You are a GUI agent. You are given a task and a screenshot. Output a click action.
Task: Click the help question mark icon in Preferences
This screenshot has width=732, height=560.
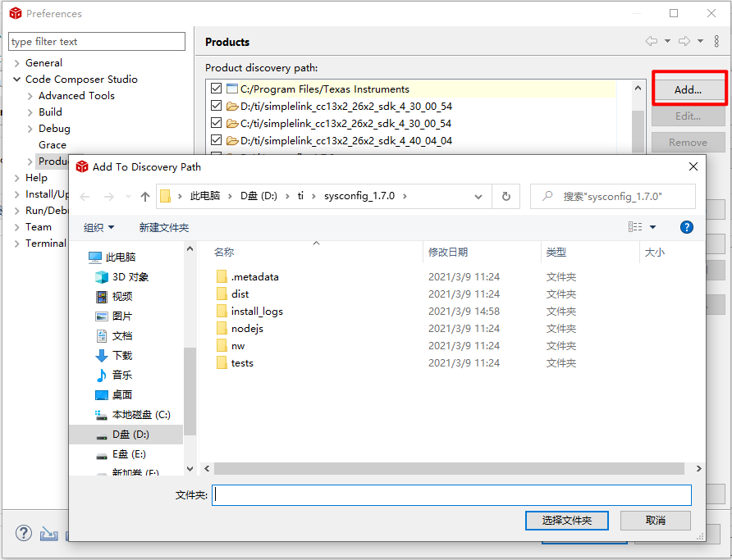click(24, 532)
